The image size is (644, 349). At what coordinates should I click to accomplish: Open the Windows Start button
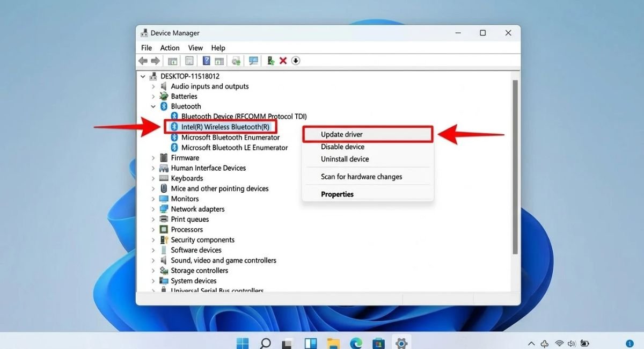coord(243,343)
